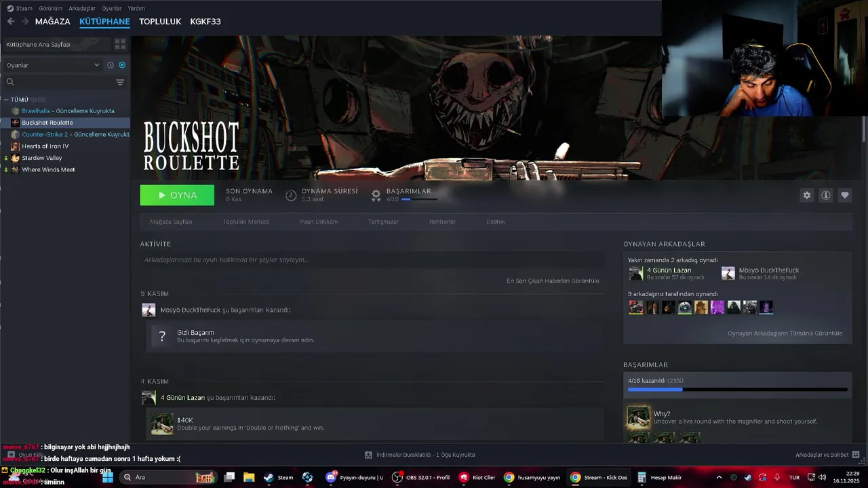Click the Brawlhalla game icon
Image resolution: width=868 pixels, height=488 pixels.
point(15,110)
